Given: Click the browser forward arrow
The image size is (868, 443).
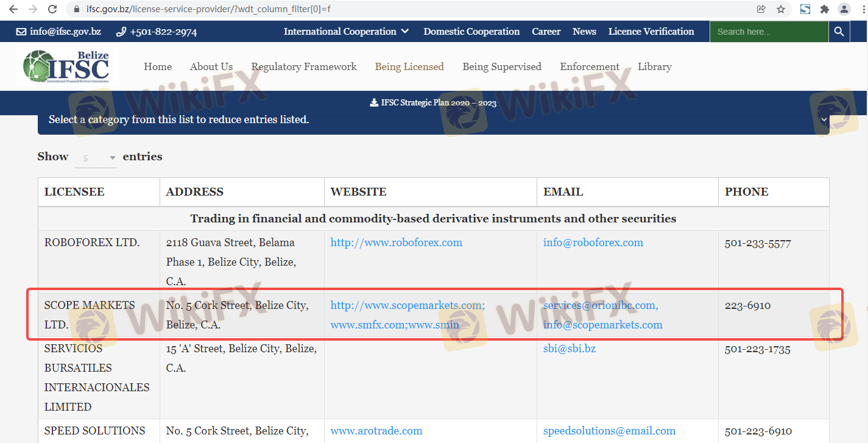Looking at the screenshot, I should coord(33,9).
